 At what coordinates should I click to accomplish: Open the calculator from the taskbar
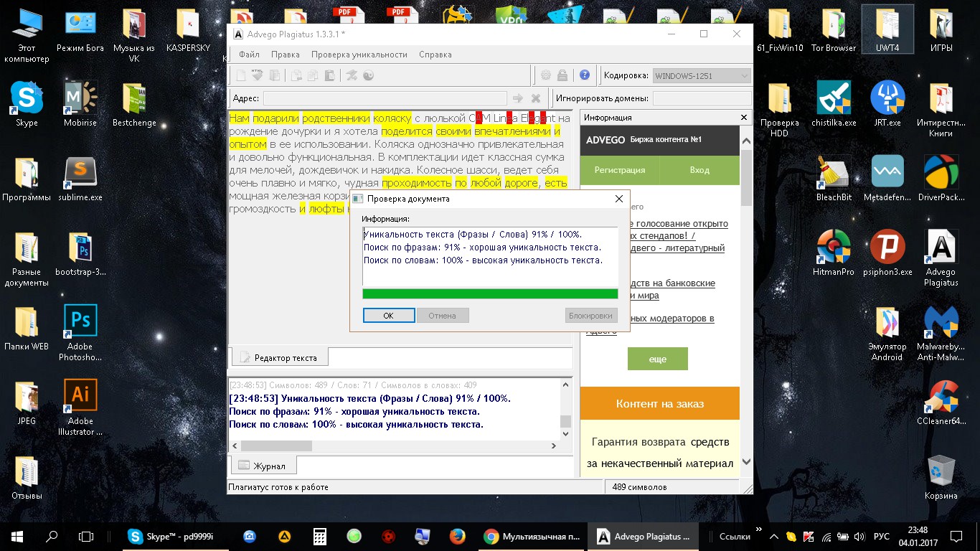(x=320, y=536)
